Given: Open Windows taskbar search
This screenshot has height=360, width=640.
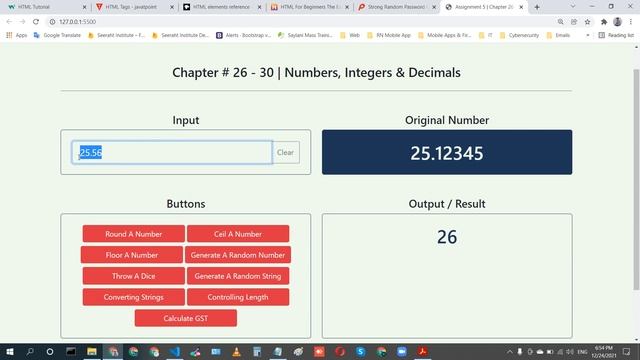Looking at the screenshot, I should pyautogui.click(x=30, y=351).
